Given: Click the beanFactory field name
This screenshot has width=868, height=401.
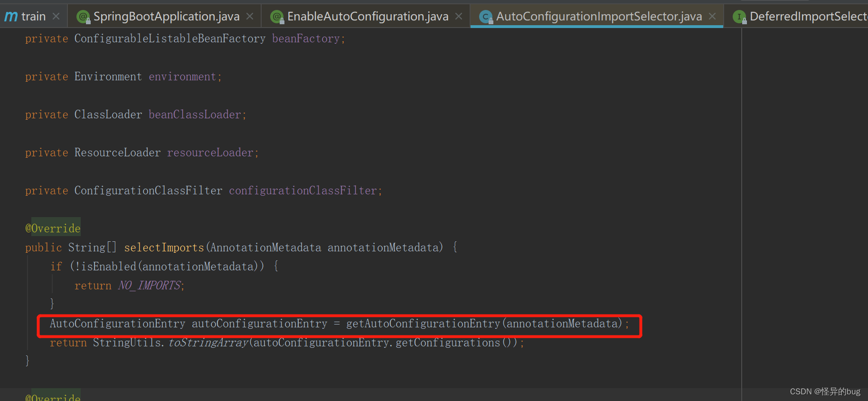Looking at the screenshot, I should click(306, 38).
